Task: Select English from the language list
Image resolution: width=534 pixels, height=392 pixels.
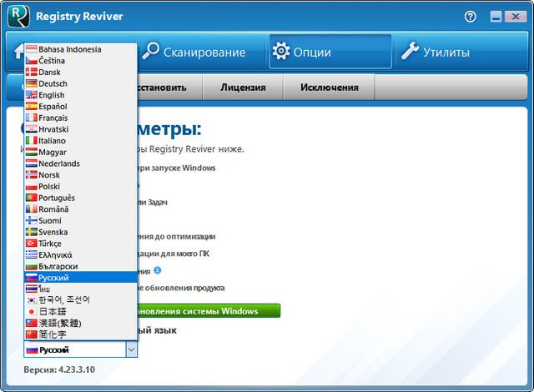Action: coord(52,95)
